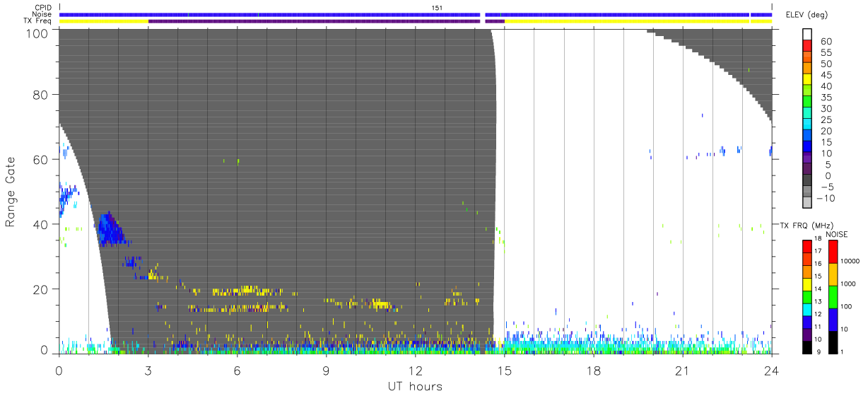
Task: Click the 21 tick on UT hours axis
Action: click(682, 370)
